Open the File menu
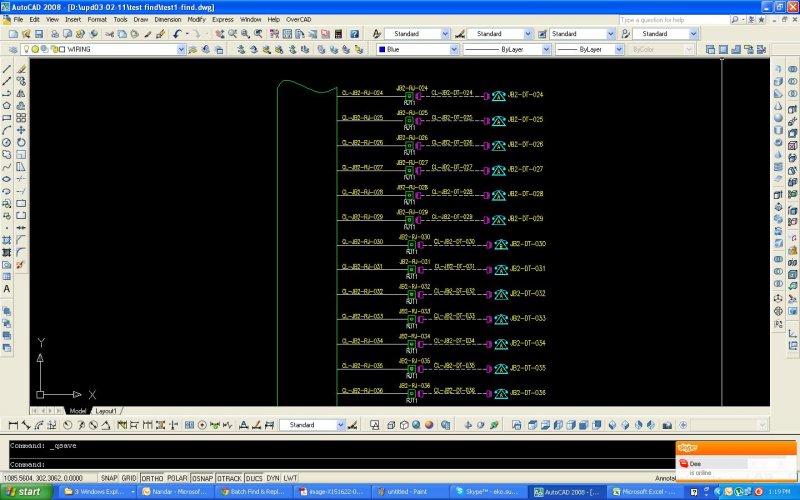Viewport: 800px width, 500px height. 18,19
